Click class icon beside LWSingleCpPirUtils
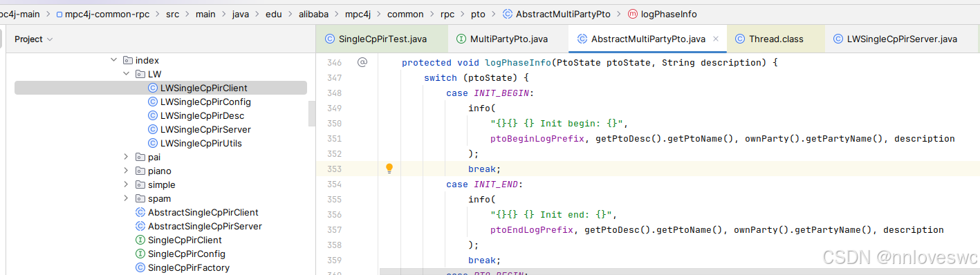 pos(152,143)
